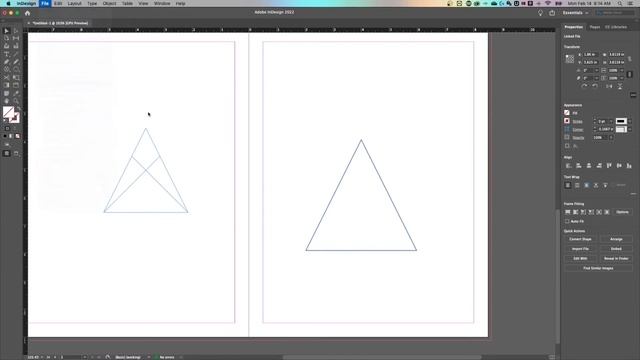
Task: Click the home icon in title bar
Action: [27, 13]
